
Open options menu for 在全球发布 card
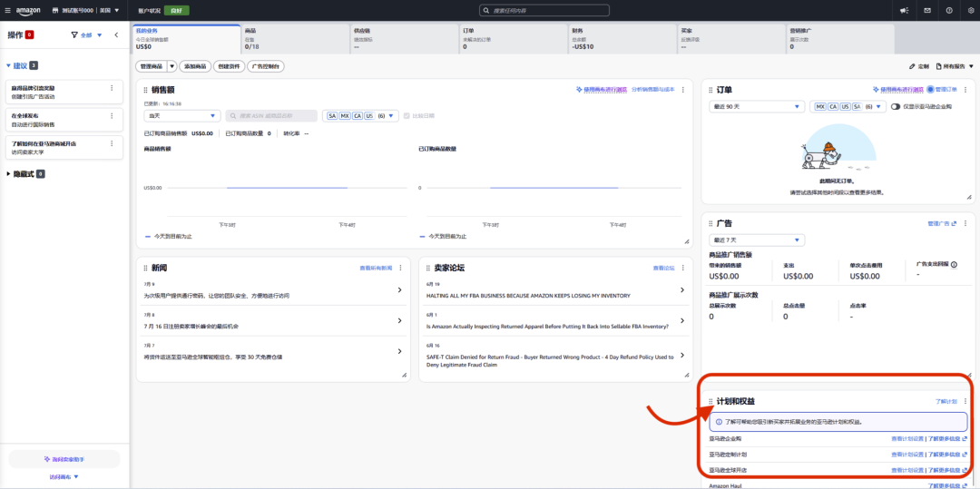coord(112,115)
